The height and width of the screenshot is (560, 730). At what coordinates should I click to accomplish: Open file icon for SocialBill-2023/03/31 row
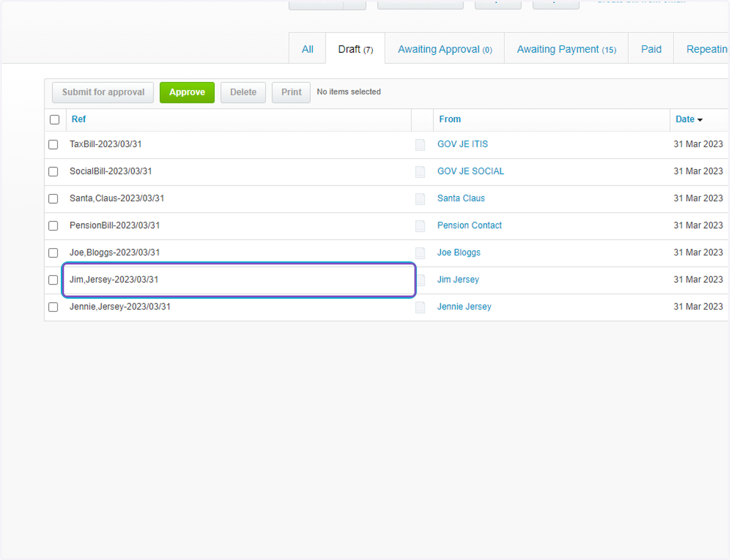[420, 171]
